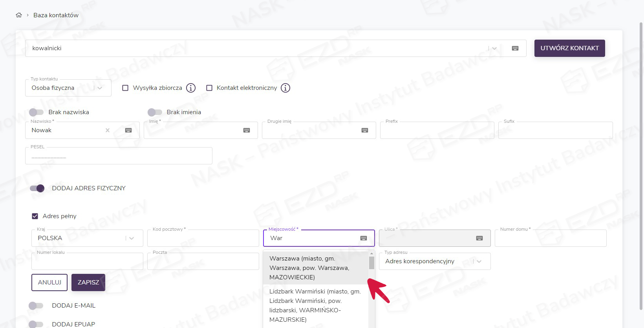Choose Lidzbark Warmiński from suggestion list
Viewport: 644px width, 328px height.
pyautogui.click(x=314, y=305)
